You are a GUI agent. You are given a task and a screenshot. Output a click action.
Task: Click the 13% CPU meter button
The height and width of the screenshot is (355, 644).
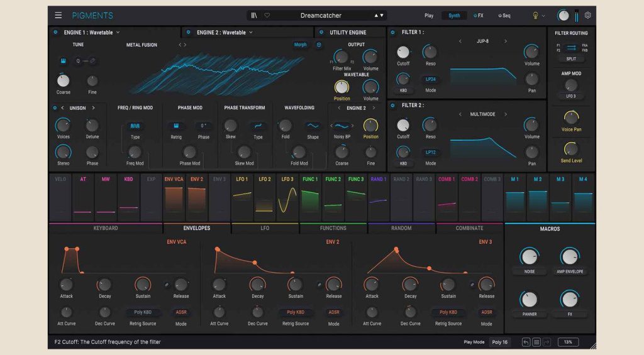coord(568,342)
